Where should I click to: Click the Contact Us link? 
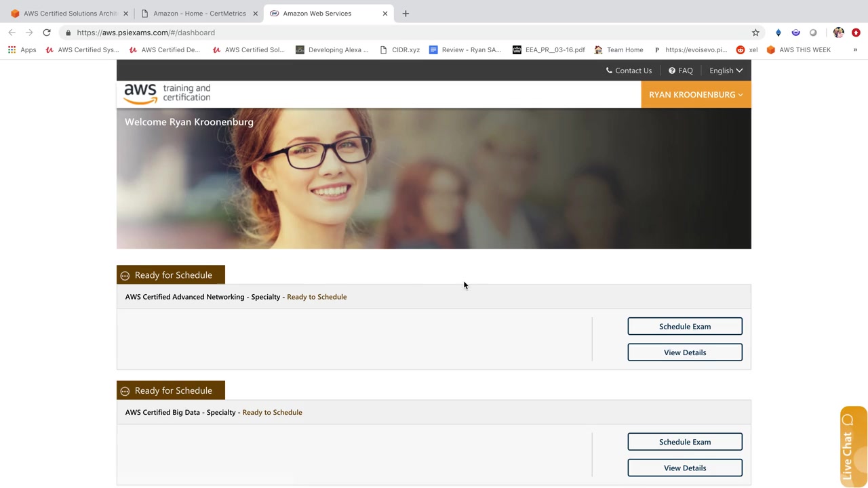629,70
